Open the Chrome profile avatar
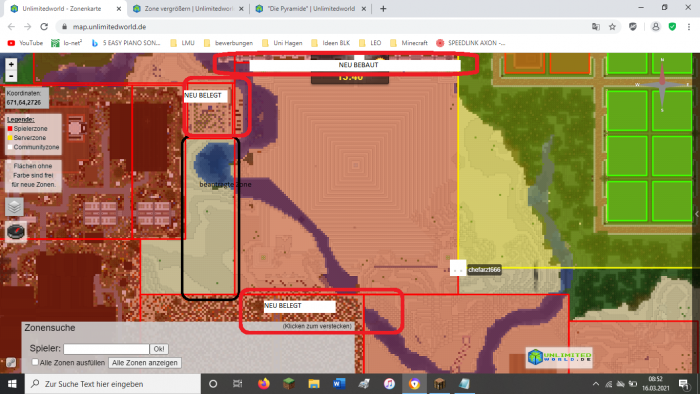The image size is (700, 394). 655,27
